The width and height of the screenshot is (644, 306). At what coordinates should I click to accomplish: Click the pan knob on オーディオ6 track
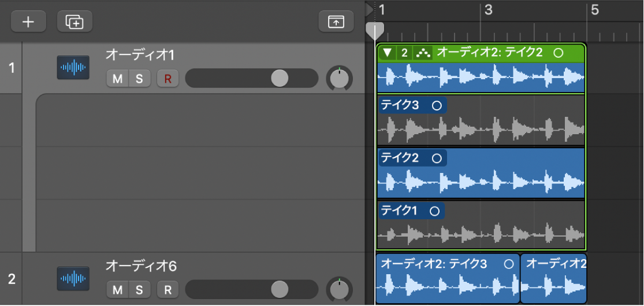[x=340, y=289]
